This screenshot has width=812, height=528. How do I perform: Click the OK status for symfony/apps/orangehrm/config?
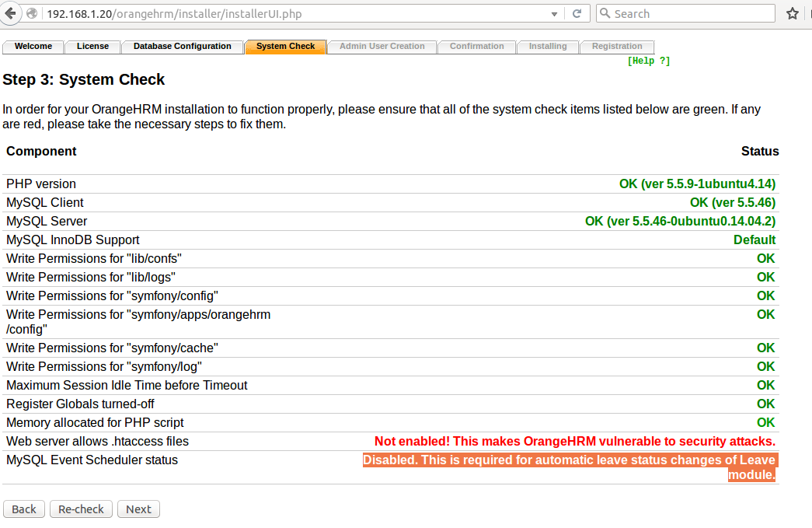pos(766,314)
